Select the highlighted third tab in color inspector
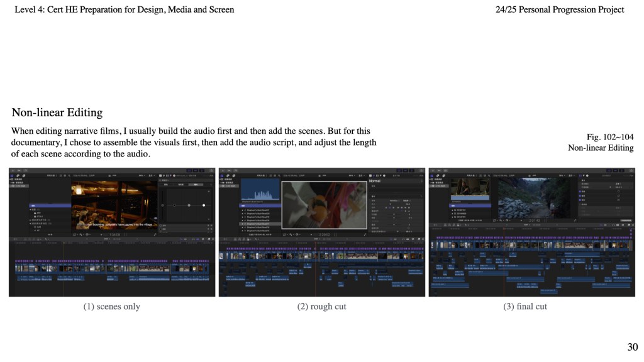 [196, 185]
